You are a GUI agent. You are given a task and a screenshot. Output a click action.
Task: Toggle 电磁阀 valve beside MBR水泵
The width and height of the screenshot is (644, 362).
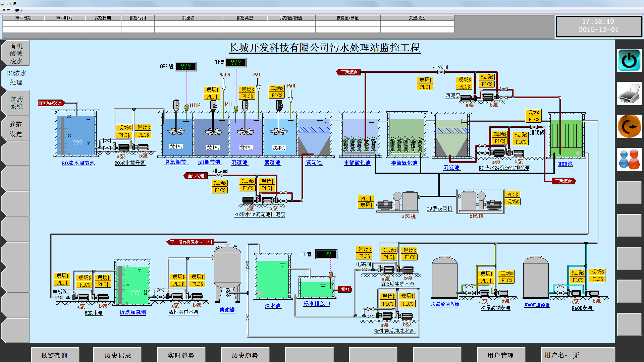[x=59, y=297]
